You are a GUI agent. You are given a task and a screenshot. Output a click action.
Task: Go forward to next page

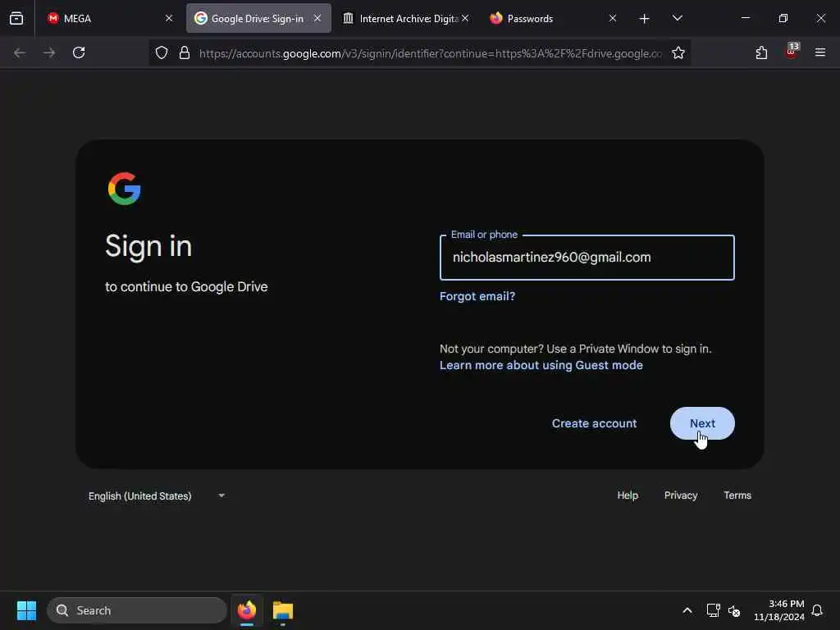click(x=49, y=52)
